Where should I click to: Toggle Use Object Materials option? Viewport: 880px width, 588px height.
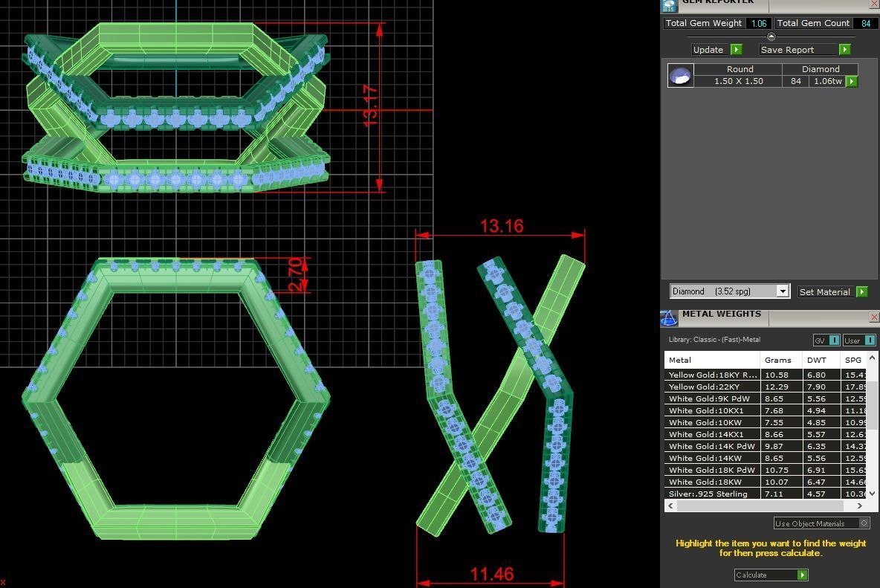click(821, 523)
